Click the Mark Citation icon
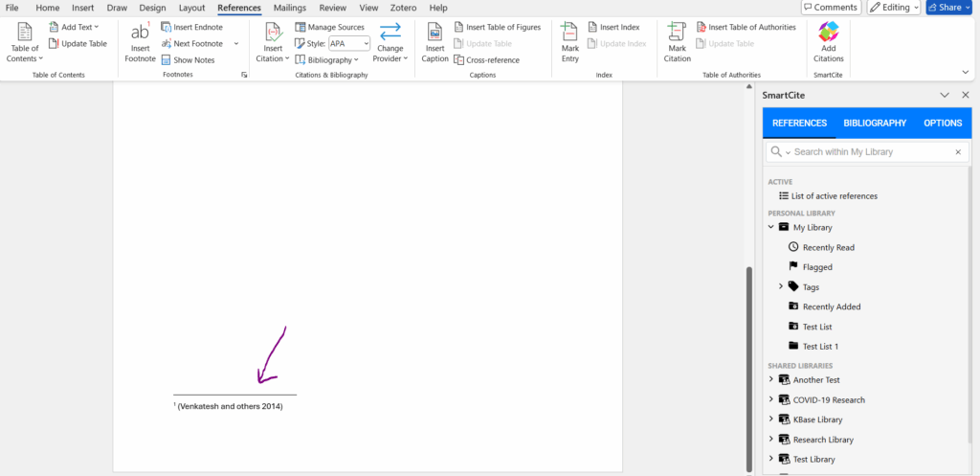Screen dimensions: 980x476 [677, 33]
